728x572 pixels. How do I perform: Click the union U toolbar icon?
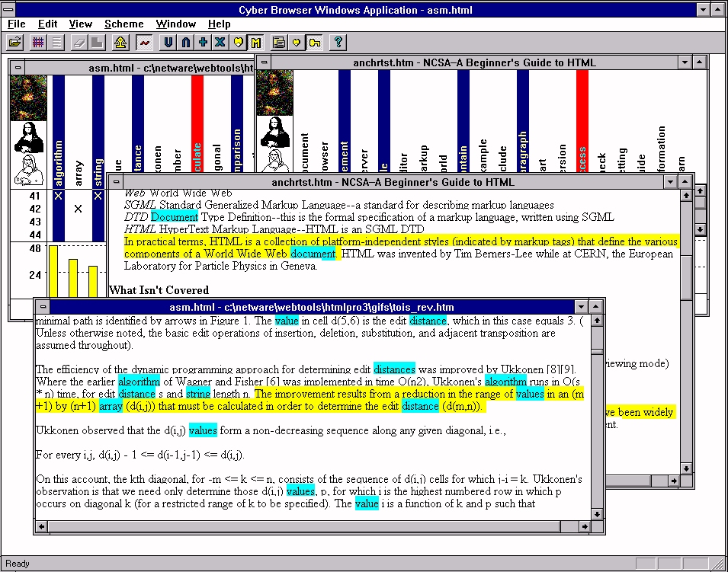[x=168, y=42]
